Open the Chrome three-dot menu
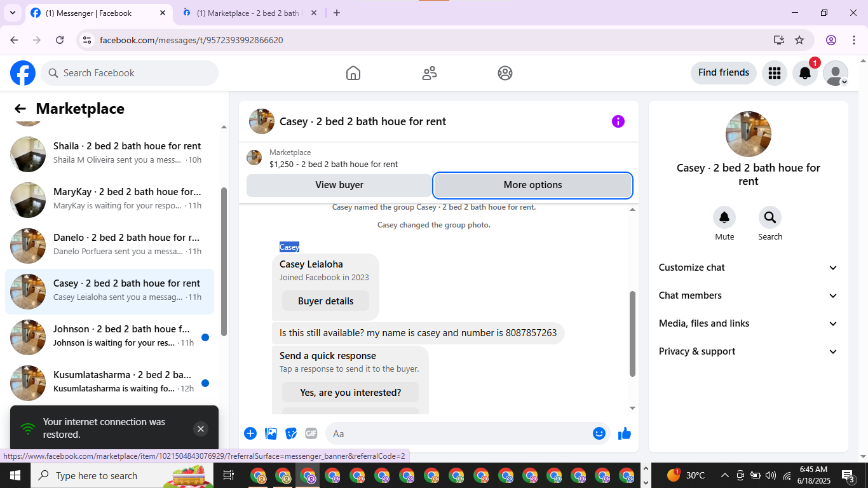The image size is (868, 488). click(x=853, y=40)
